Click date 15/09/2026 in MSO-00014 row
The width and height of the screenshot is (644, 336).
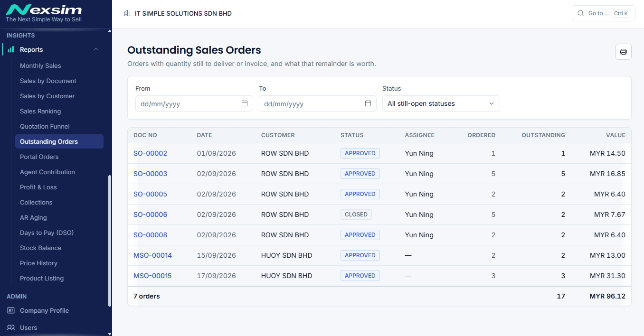217,255
